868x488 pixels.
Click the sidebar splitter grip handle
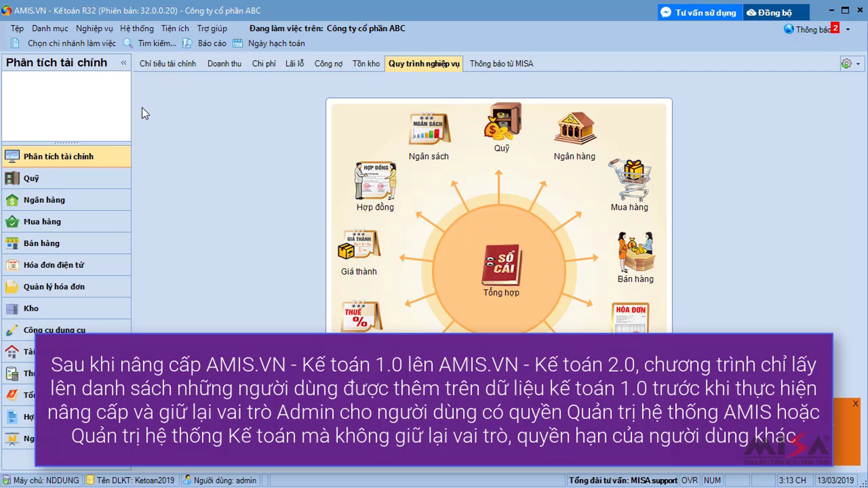(x=67, y=143)
